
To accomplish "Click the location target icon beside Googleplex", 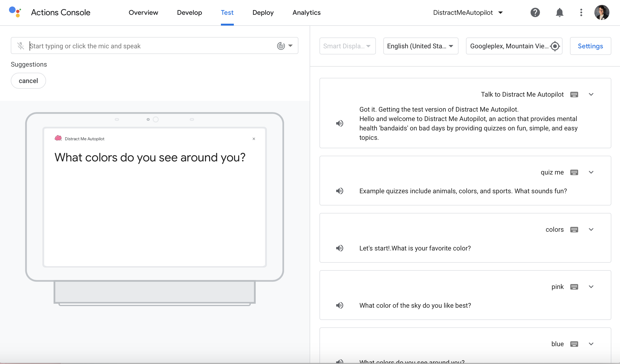I will pos(555,46).
